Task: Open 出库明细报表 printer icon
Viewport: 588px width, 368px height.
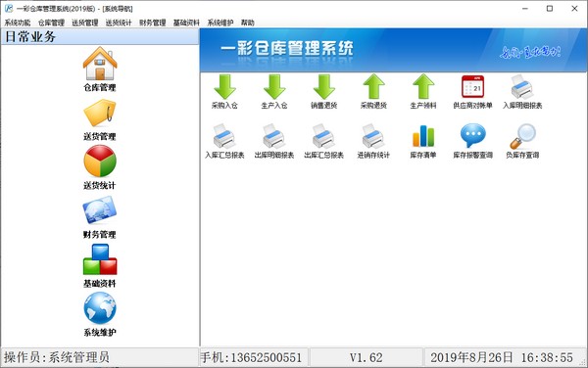Action: (274, 136)
